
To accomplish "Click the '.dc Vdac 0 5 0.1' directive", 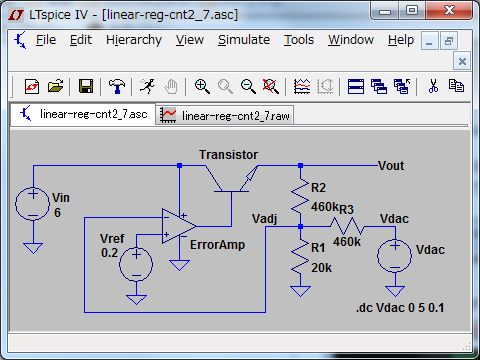I will pyautogui.click(x=400, y=308).
